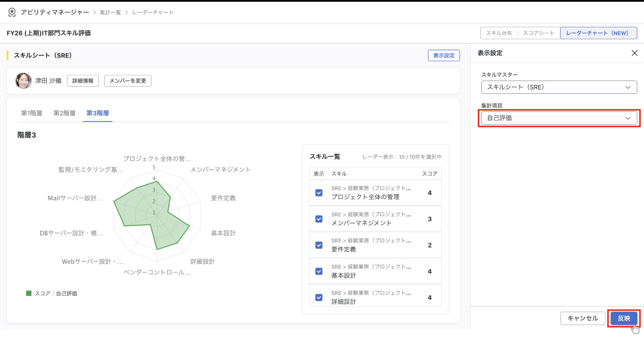Screen dimensions: 644x337
Task: Toggle the 基本設計 skill checkbox
Action: coord(319,271)
